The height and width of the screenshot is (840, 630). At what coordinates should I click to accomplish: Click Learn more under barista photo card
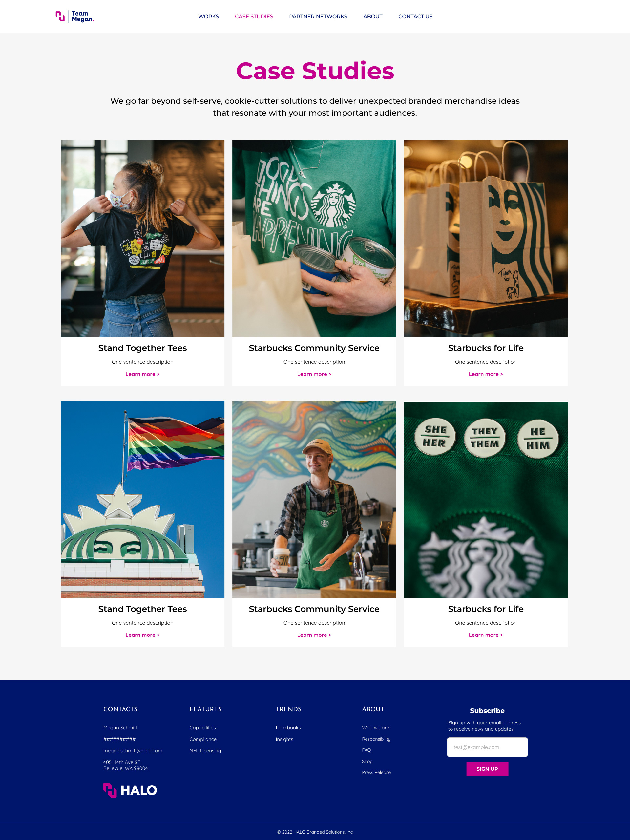click(314, 635)
